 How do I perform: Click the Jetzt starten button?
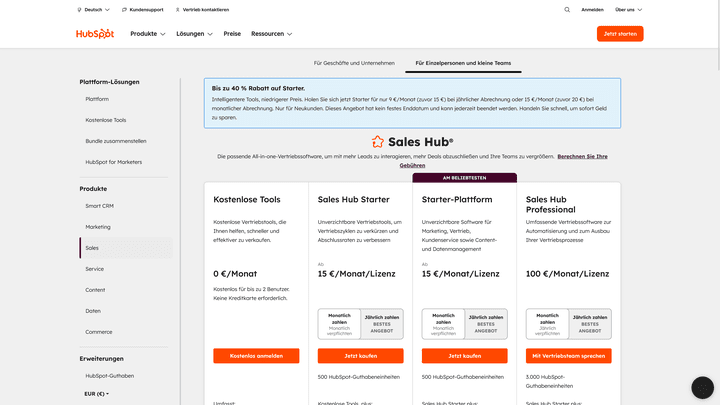click(620, 34)
